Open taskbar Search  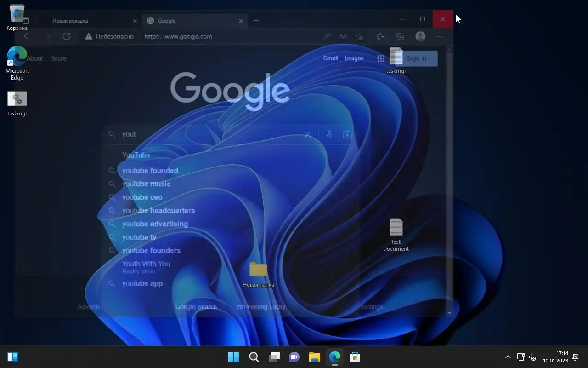pyautogui.click(x=254, y=357)
